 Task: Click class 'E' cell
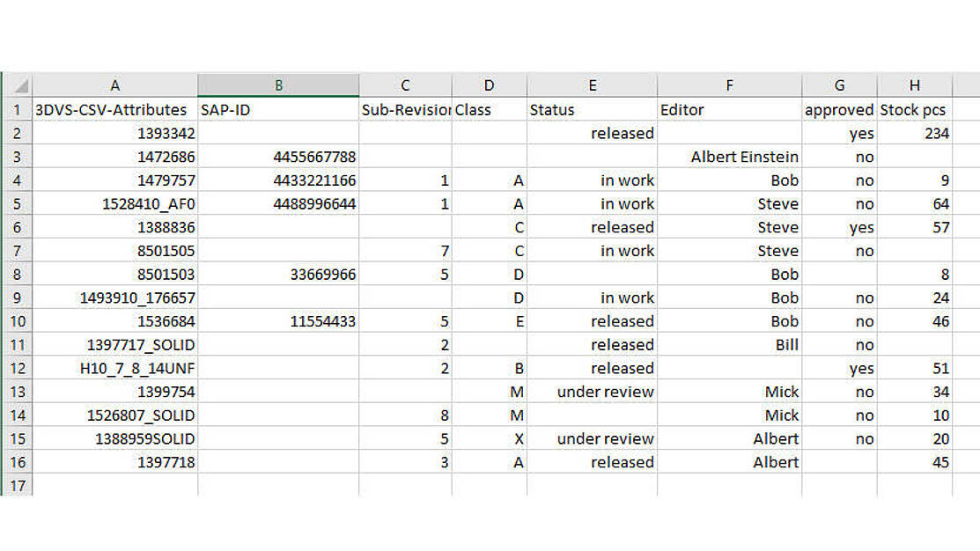[489, 321]
